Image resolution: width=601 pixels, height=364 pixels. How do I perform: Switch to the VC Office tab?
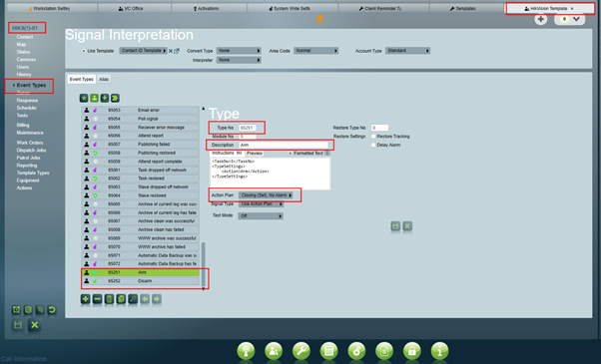134,8
